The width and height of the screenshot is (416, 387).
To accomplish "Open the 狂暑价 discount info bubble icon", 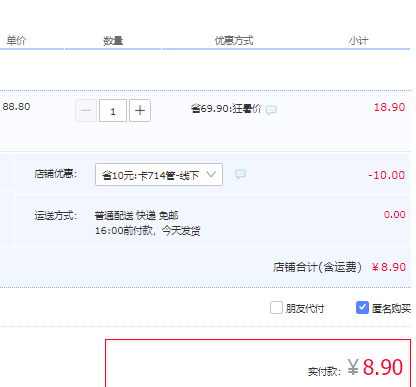I will [x=271, y=110].
